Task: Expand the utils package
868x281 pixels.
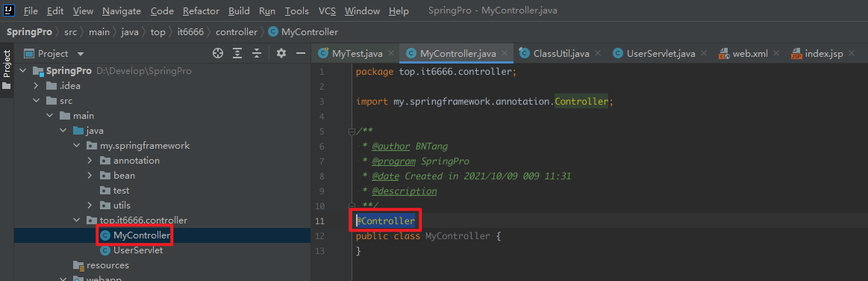Action: click(x=89, y=206)
